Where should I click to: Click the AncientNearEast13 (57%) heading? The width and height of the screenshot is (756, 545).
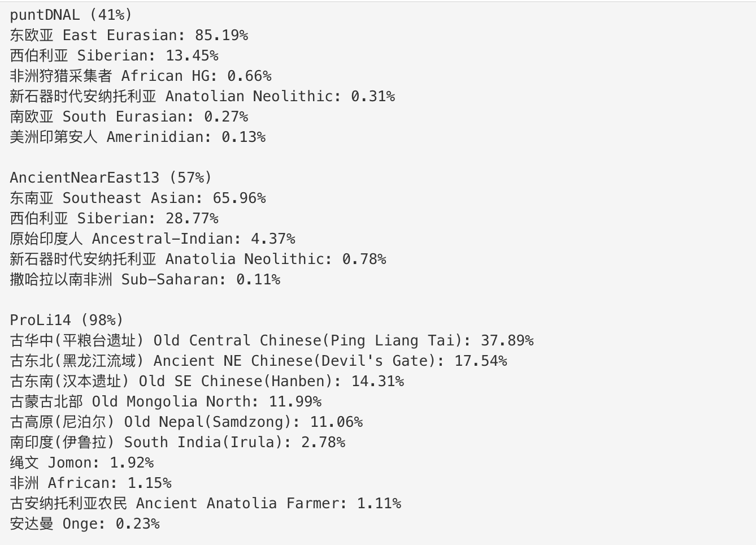point(111,178)
